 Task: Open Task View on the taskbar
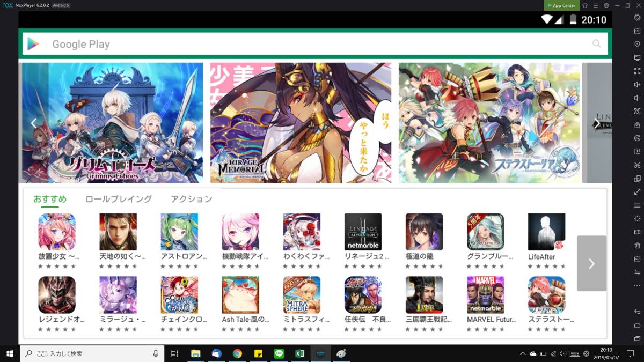point(174,353)
